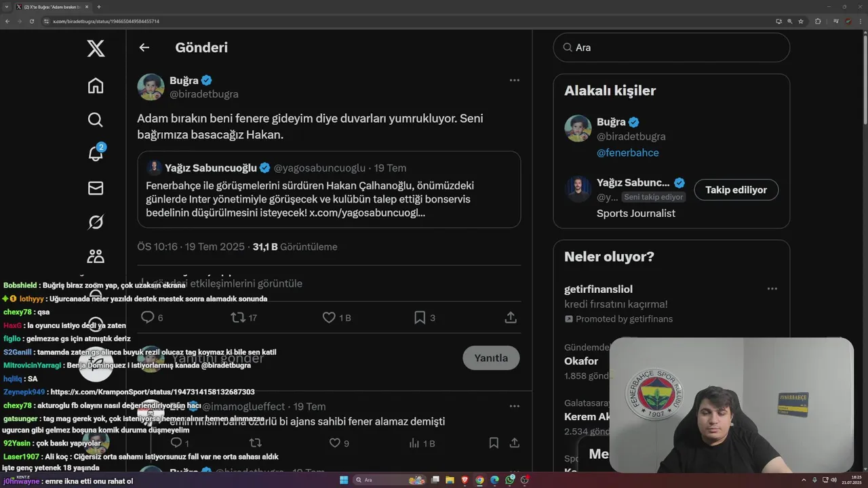Screen dimensions: 868x488
Task: Open taskbar clock showing 18:25
Action: coord(852,480)
